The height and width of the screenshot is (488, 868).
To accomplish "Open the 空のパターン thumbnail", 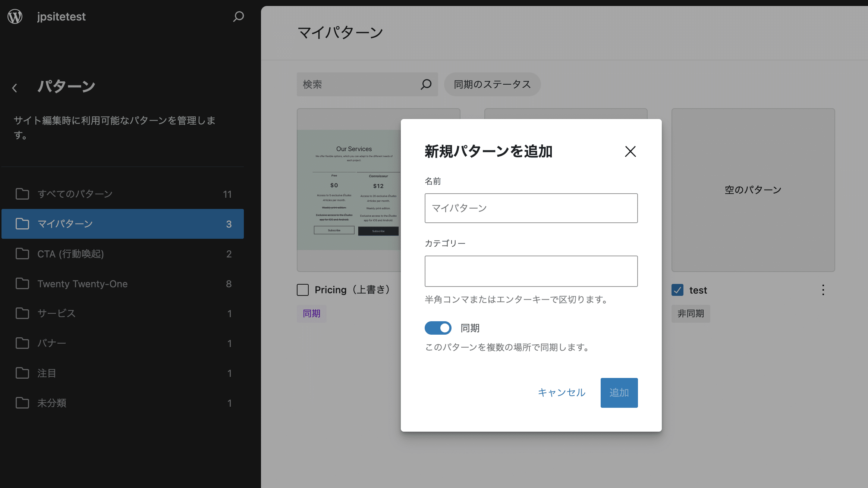I will [x=753, y=190].
